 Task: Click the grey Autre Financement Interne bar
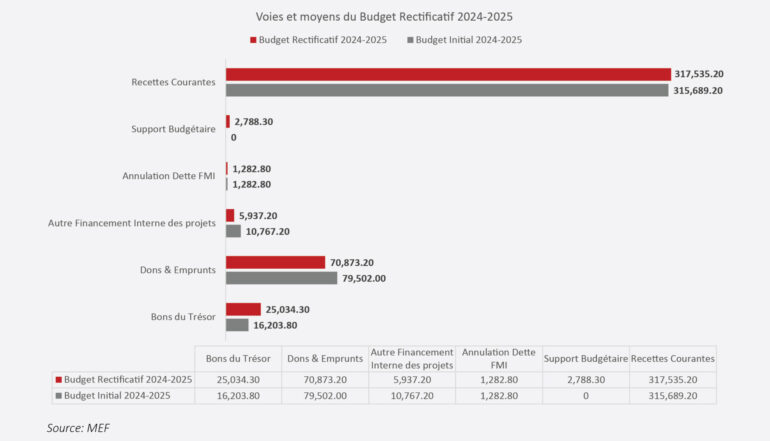[x=233, y=231]
